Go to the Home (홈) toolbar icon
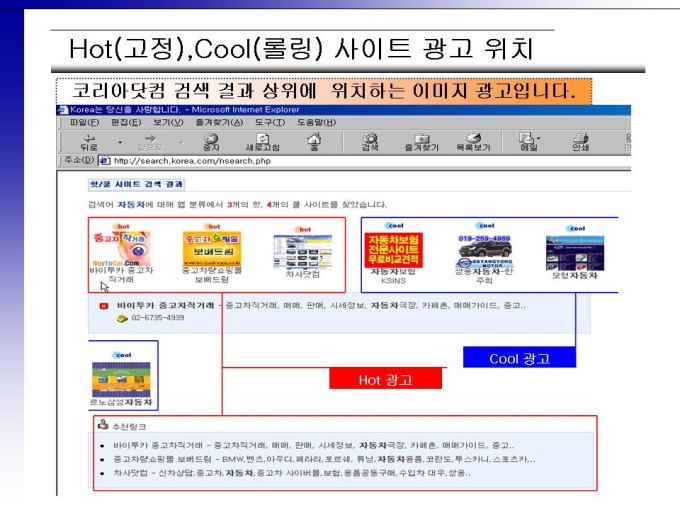The height and width of the screenshot is (510, 680). [x=314, y=142]
